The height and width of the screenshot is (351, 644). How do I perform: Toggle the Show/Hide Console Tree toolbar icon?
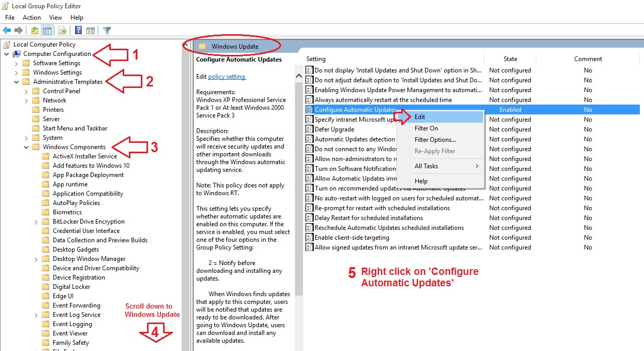pos(47,31)
